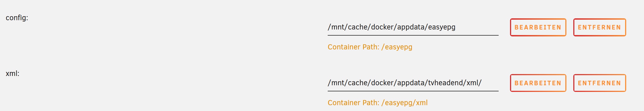Remove the config volume mapping
Screen dimensions: 644x111
[x=600, y=27]
